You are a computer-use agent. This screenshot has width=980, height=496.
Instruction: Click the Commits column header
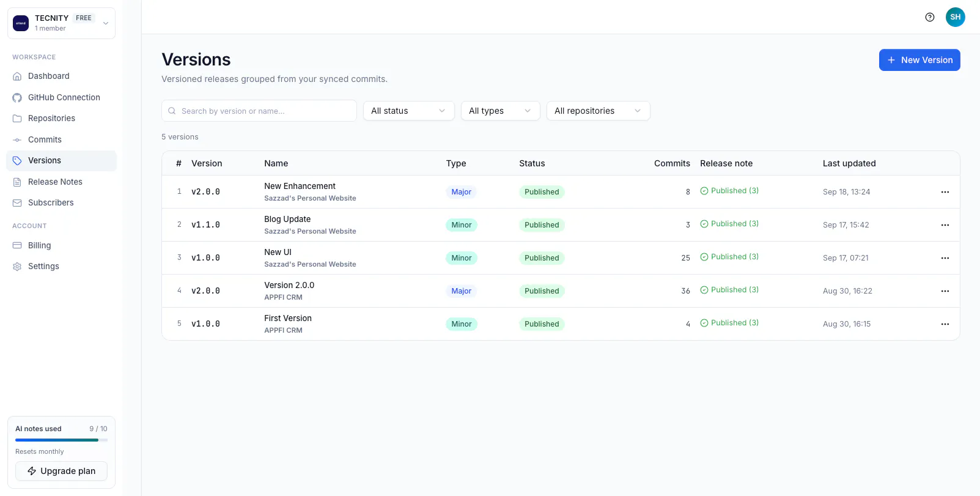[x=672, y=163]
